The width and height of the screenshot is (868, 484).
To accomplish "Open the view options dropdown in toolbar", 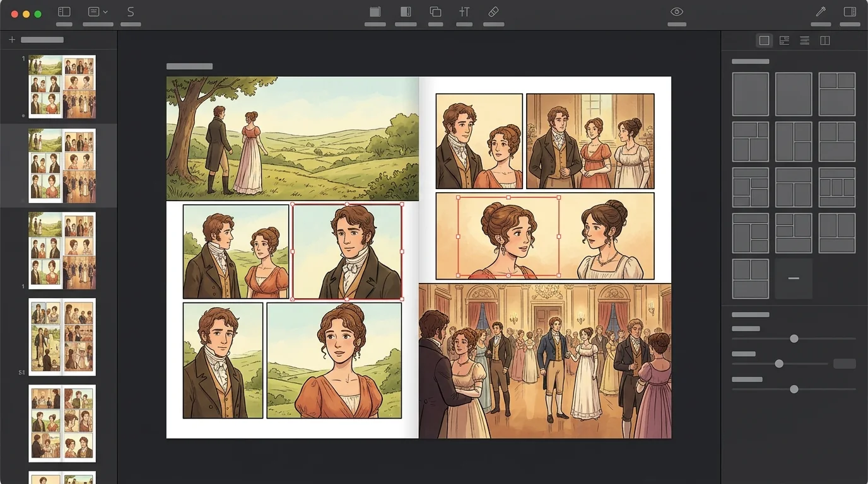I will pos(98,11).
